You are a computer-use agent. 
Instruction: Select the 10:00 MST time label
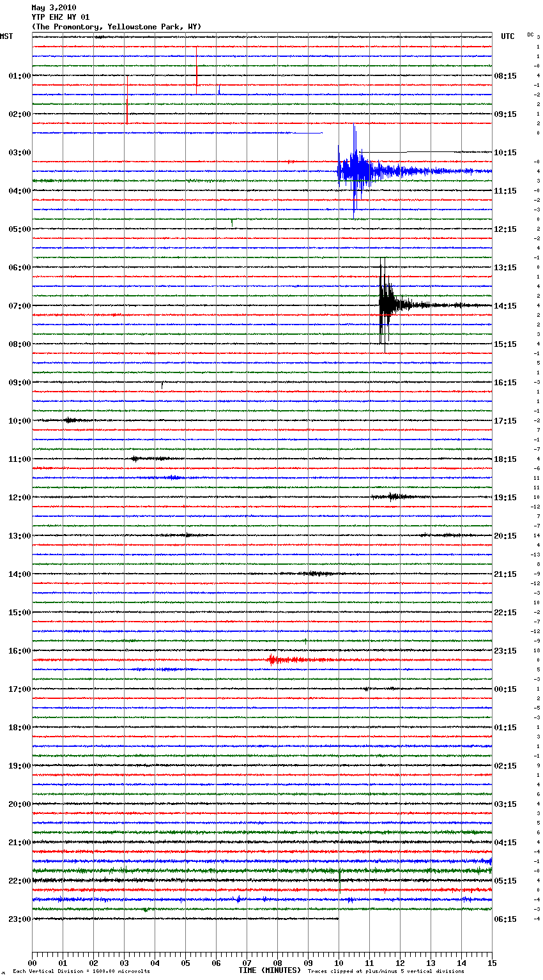tap(20, 421)
